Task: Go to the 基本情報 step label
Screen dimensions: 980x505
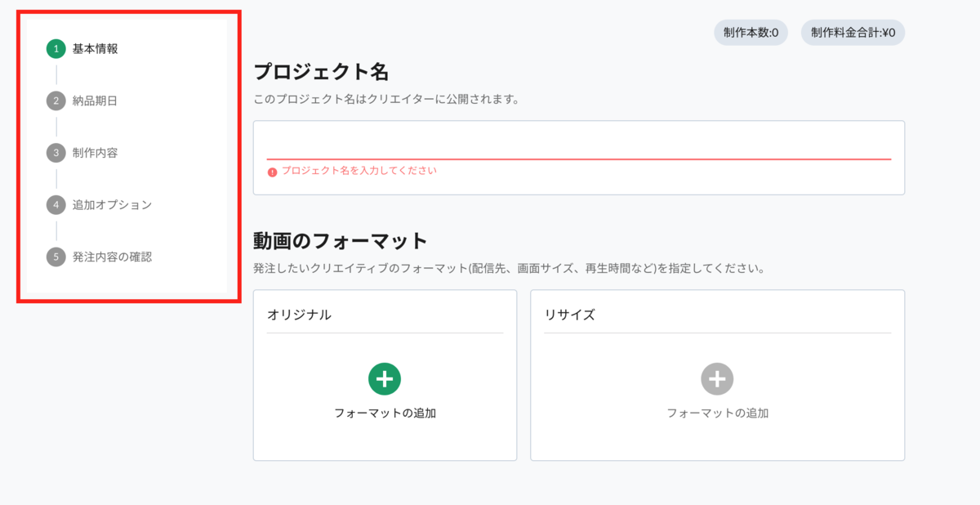Action: pos(95,49)
